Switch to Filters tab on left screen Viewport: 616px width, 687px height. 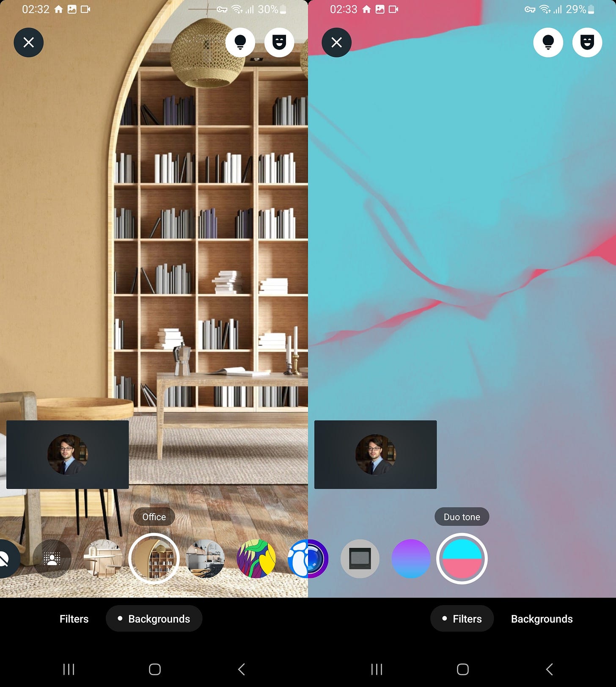click(74, 619)
